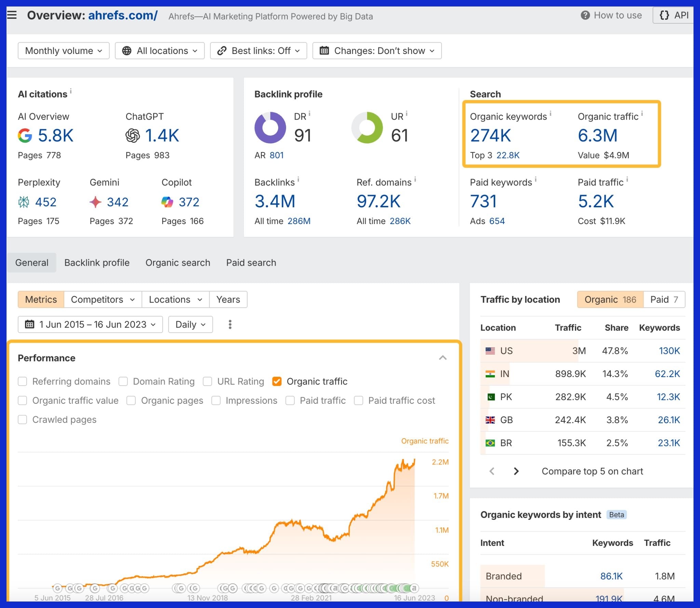700x608 pixels.
Task: Click the Google AI Overview logo
Action: point(25,136)
